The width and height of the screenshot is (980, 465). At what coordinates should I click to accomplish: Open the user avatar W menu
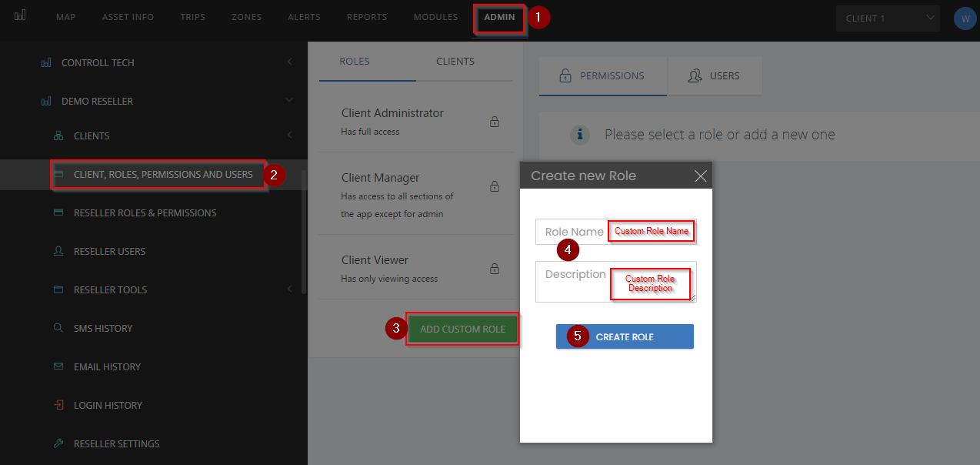tap(965, 18)
